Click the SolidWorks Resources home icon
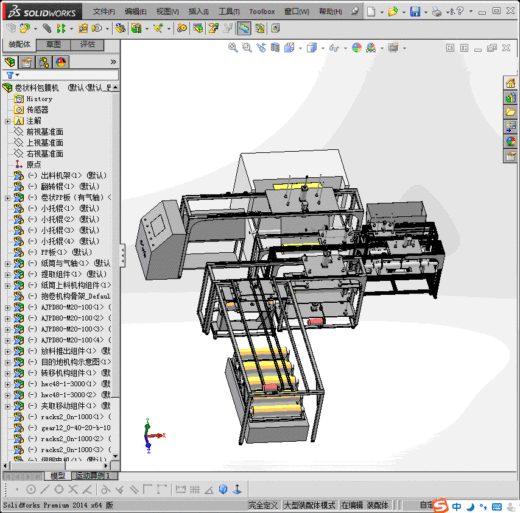Screen dimensions: 520x513 [x=510, y=83]
